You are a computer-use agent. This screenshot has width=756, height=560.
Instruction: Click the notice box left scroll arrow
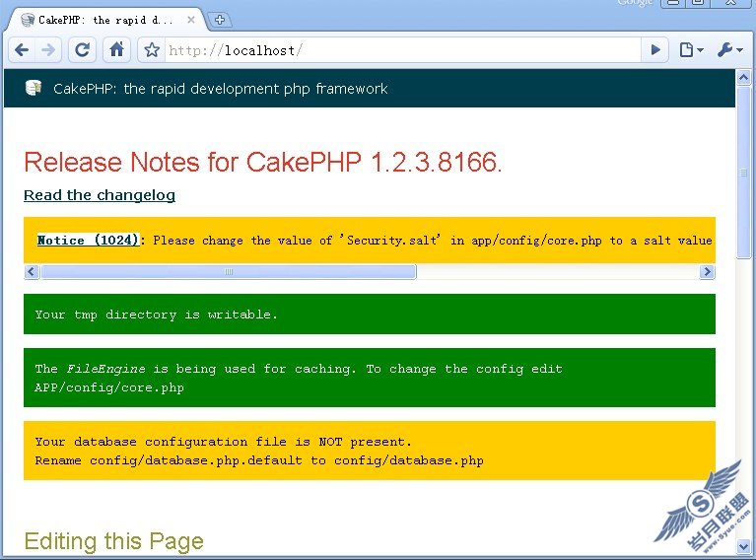[32, 271]
